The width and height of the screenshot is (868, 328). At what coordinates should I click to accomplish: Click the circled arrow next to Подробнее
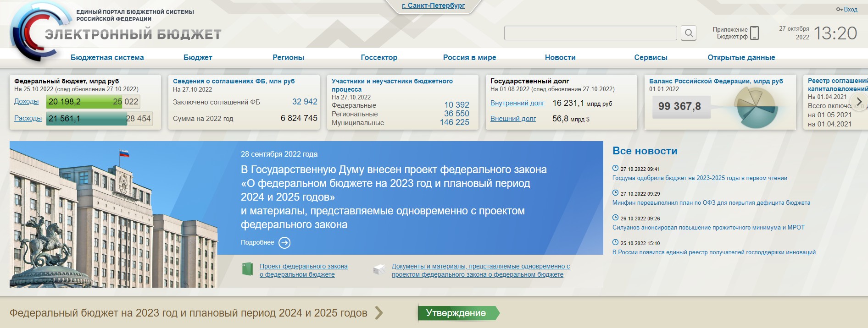284,243
